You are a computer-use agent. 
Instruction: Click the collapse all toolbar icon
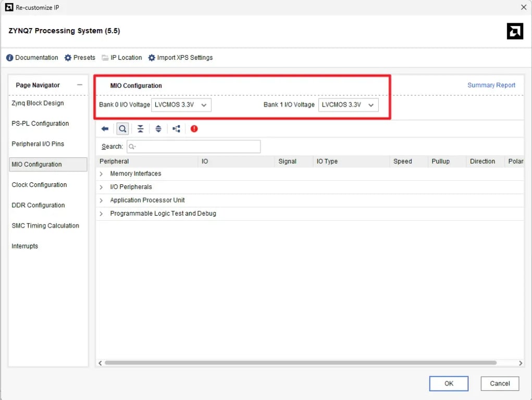pos(141,129)
